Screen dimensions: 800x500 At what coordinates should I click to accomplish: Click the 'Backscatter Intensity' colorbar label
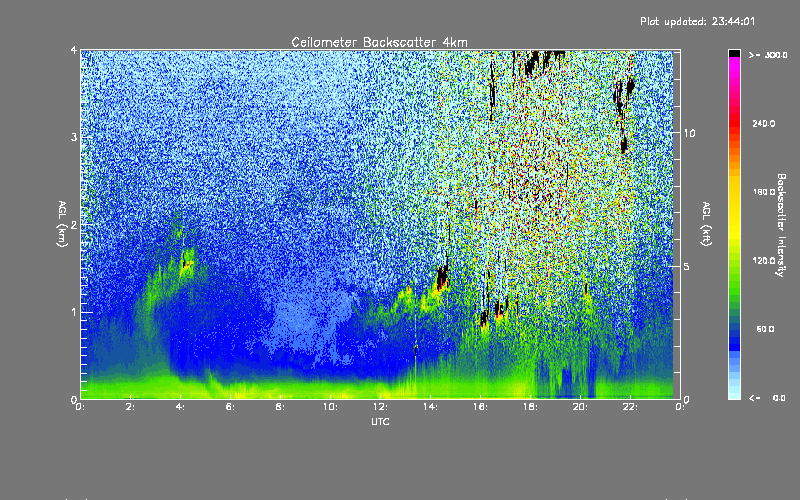(x=781, y=225)
